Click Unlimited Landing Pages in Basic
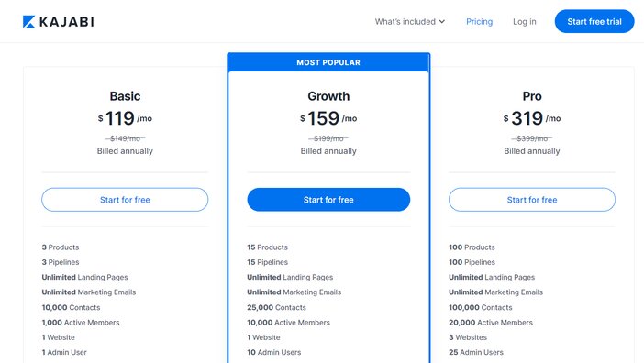The image size is (644, 363). tap(84, 277)
